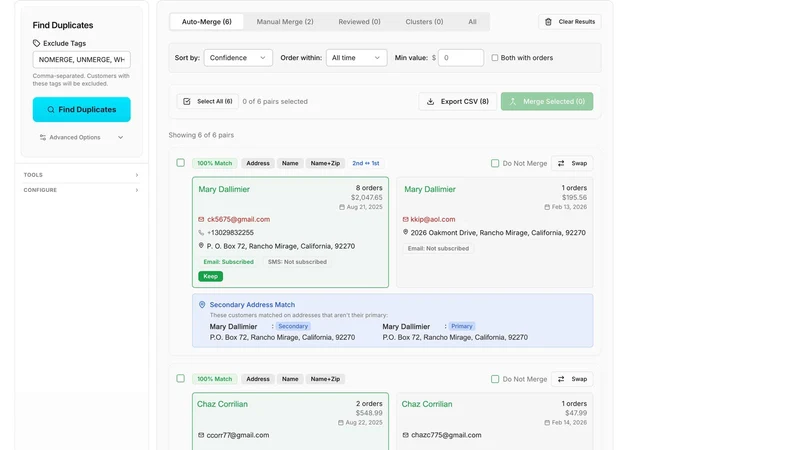Click calendar icon beside Feb 13, 2026

pyautogui.click(x=547, y=207)
